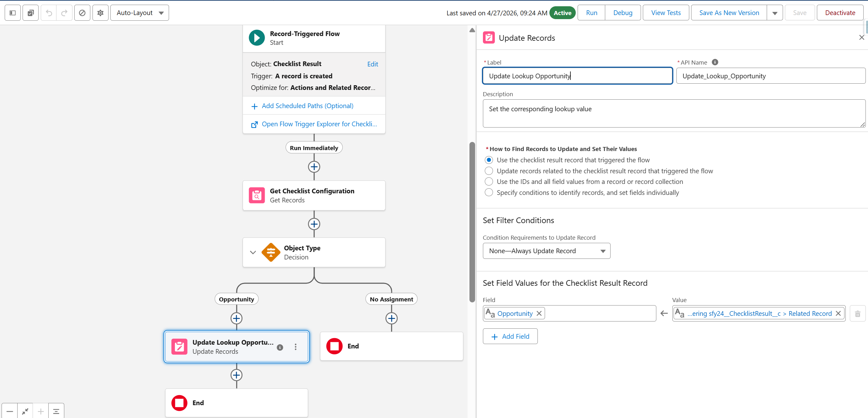Image resolution: width=868 pixels, height=418 pixels.
Task: Click Add Scheduled Paths (Optional) link
Action: click(x=307, y=106)
